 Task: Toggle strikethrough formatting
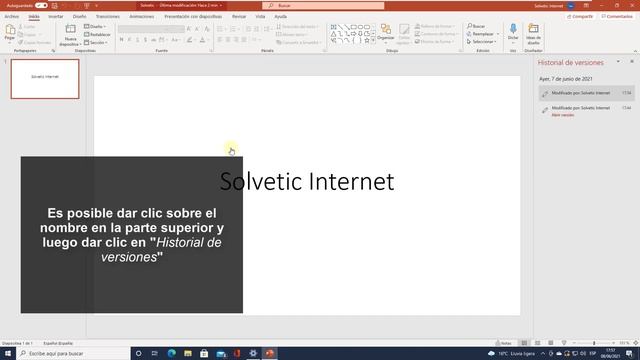coord(153,40)
